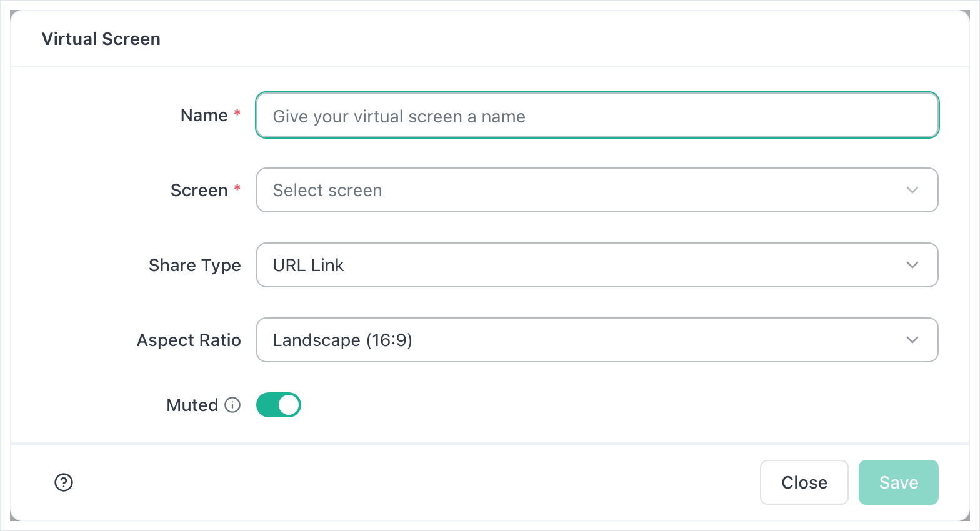
Task: Expand the Aspect Ratio dropdown
Action: [x=597, y=340]
